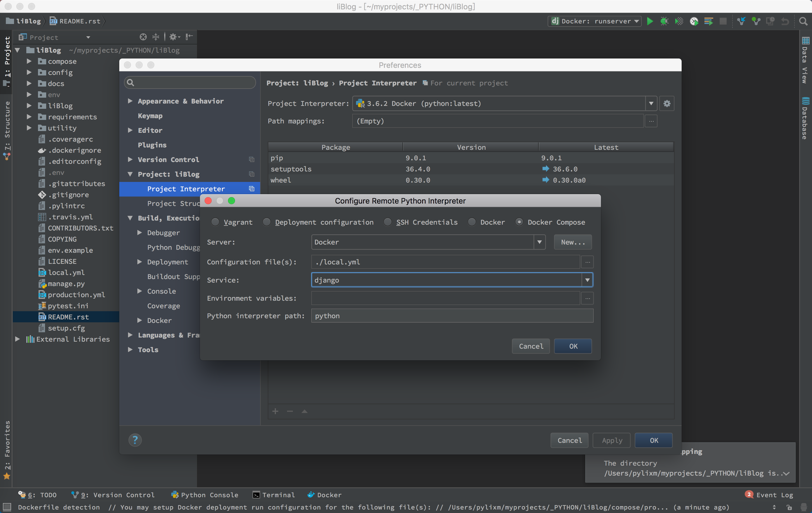Image resolution: width=812 pixels, height=513 pixels.
Task: Open the Docker tool window
Action: tap(324, 495)
